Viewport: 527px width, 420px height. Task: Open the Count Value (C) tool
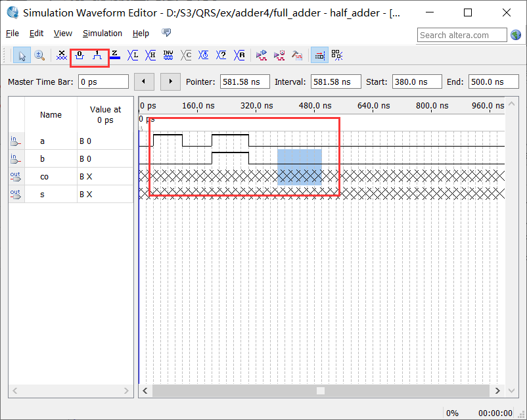coord(186,55)
